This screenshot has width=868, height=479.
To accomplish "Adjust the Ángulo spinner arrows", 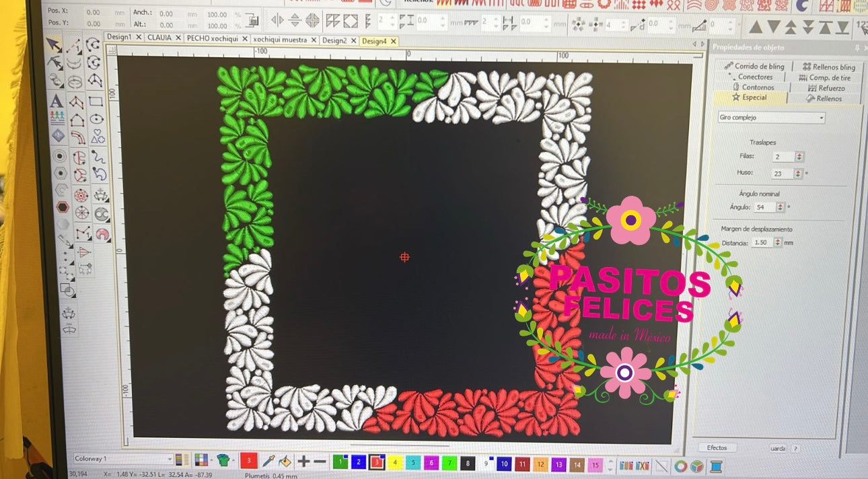I will (x=780, y=207).
